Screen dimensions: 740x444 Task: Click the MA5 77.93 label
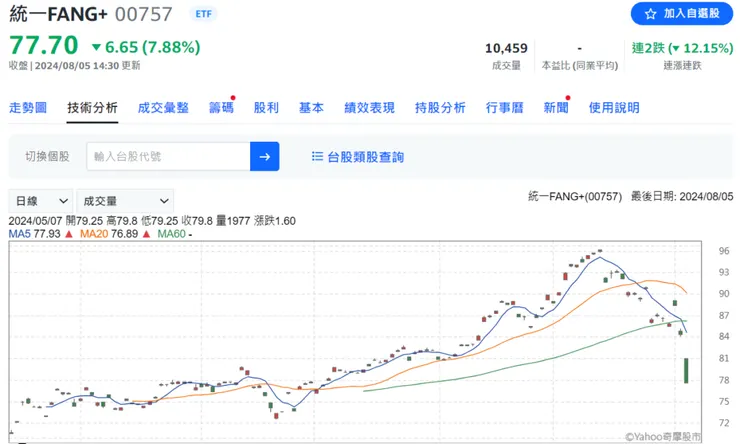click(34, 234)
